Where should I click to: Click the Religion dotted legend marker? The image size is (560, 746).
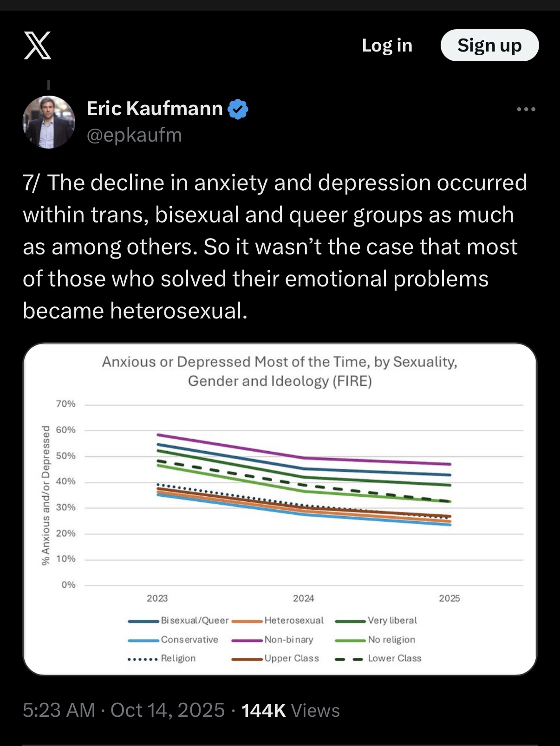tap(143, 659)
